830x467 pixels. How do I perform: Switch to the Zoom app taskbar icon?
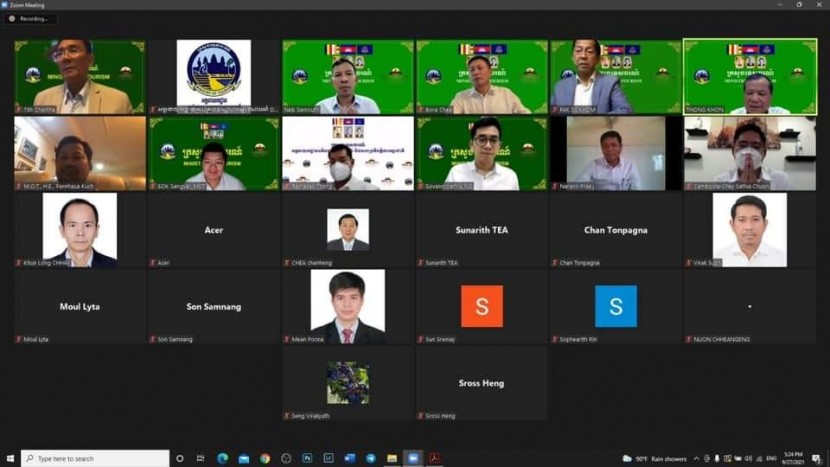pos(413,458)
